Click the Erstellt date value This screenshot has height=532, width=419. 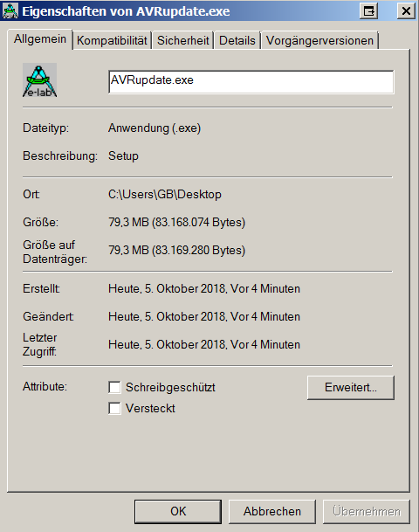[204, 289]
